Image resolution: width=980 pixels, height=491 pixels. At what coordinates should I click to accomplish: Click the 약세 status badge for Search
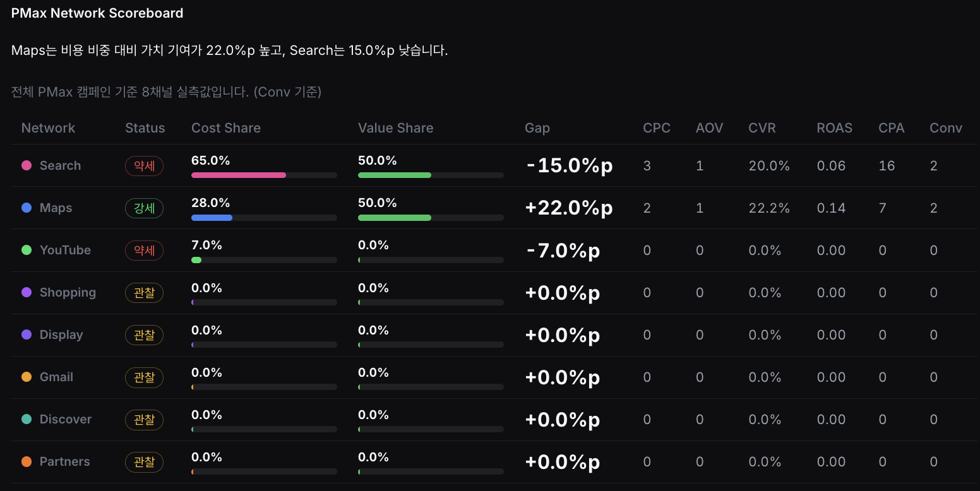point(144,166)
